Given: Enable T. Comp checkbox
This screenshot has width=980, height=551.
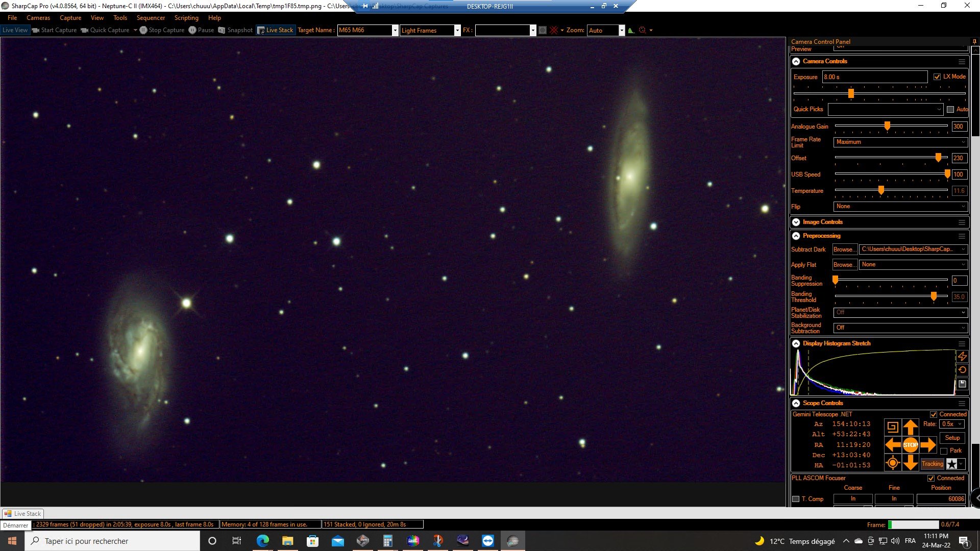Looking at the screenshot, I should point(796,499).
